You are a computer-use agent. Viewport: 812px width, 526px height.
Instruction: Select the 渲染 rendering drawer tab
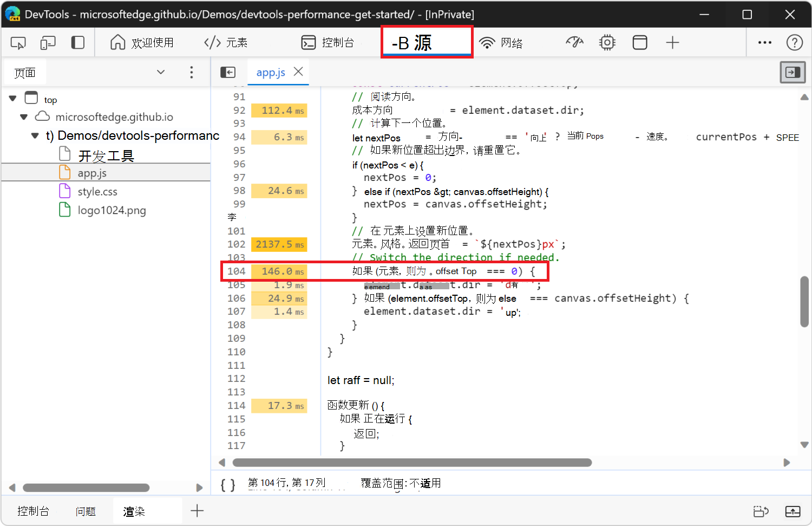pyautogui.click(x=134, y=511)
